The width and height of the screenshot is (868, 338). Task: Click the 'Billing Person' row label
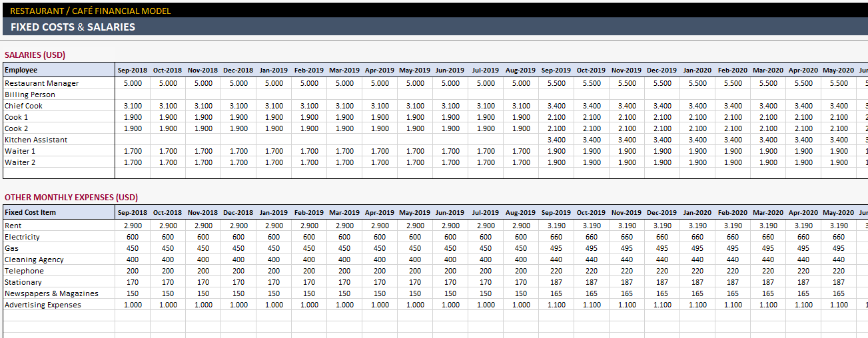(30, 94)
